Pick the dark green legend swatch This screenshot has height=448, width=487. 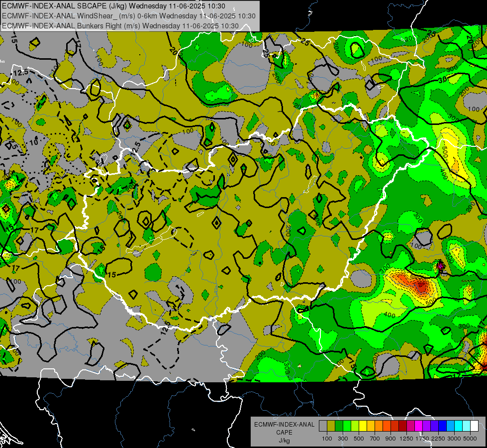pos(339,426)
